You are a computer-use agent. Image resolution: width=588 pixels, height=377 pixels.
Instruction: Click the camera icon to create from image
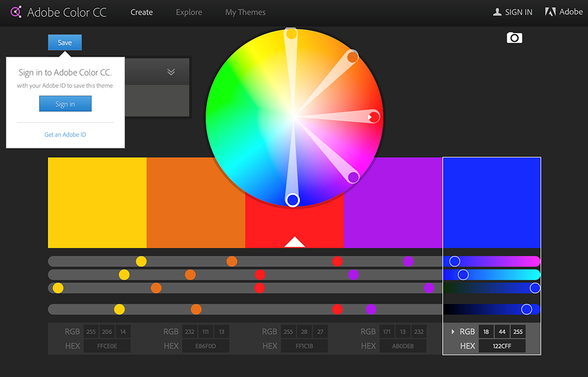pyautogui.click(x=514, y=38)
